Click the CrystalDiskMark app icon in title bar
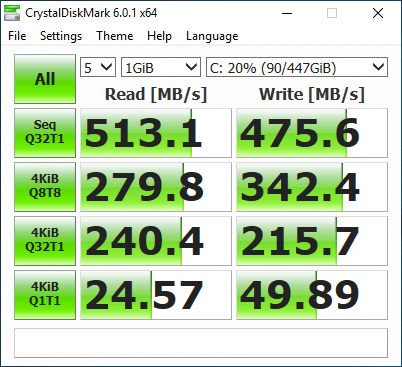Image resolution: width=402 pixels, height=367 pixels. (12, 13)
